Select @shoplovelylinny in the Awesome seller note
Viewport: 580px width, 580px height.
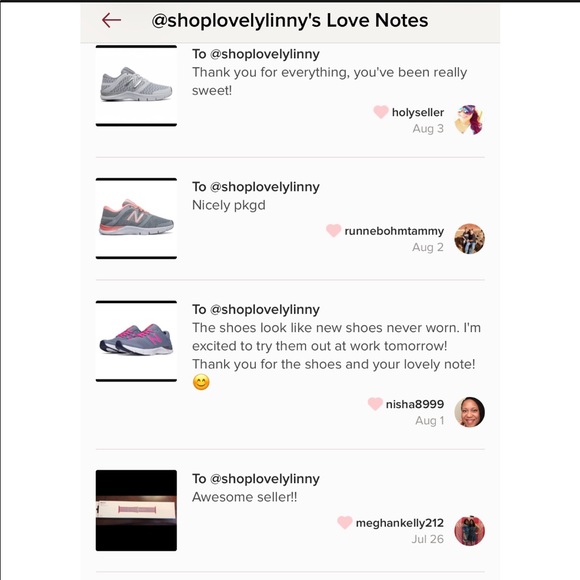(264, 479)
